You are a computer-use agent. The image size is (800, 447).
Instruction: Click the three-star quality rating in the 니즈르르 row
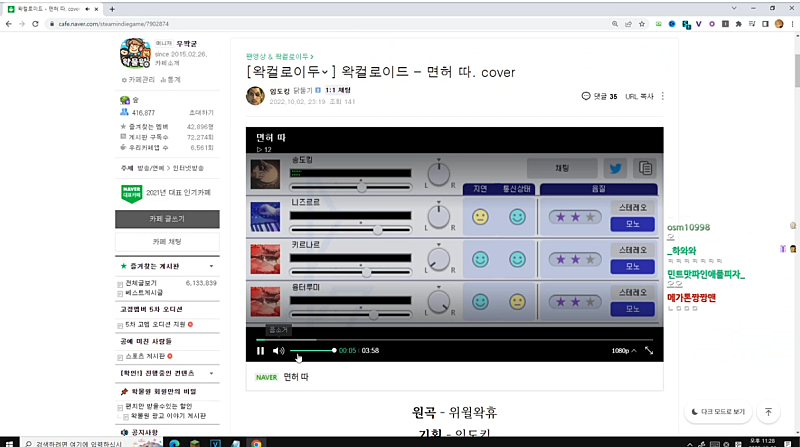click(x=575, y=217)
